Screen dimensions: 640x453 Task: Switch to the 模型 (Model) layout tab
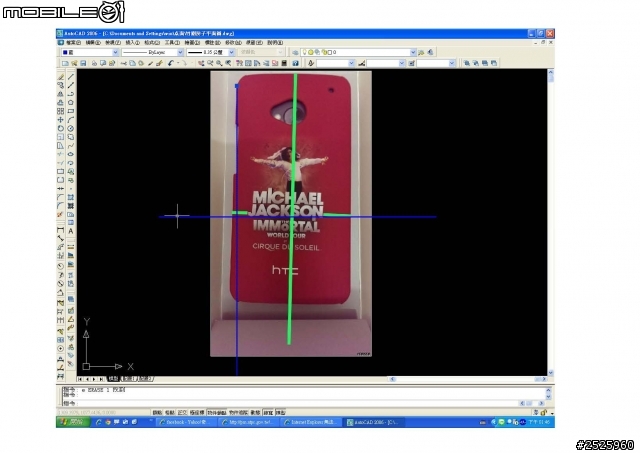113,379
